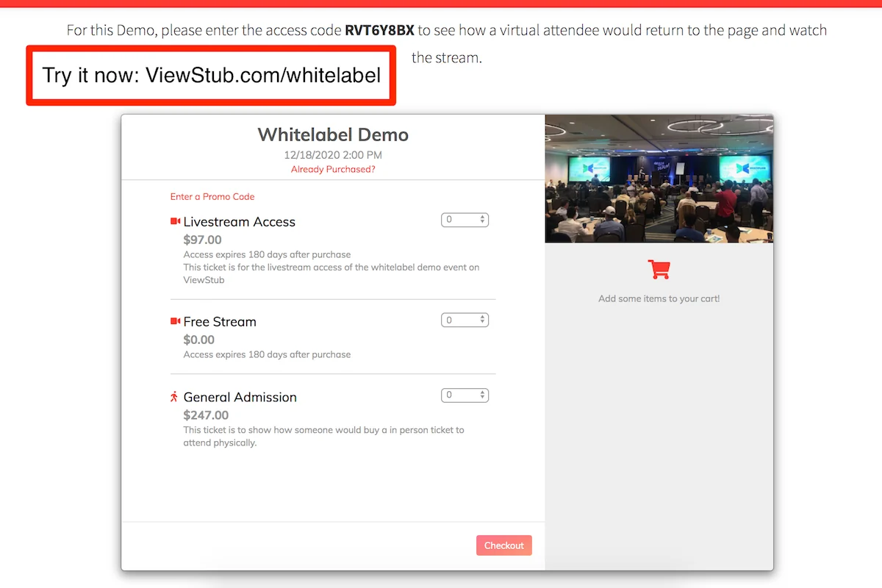The height and width of the screenshot is (588, 882).
Task: Open General Admission quantity dropdown
Action: (465, 395)
